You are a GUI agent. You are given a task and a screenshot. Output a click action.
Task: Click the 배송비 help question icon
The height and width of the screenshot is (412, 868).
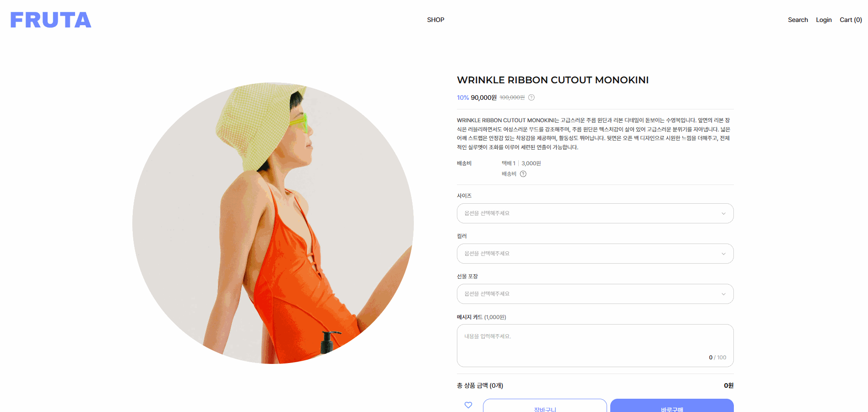pos(523,174)
